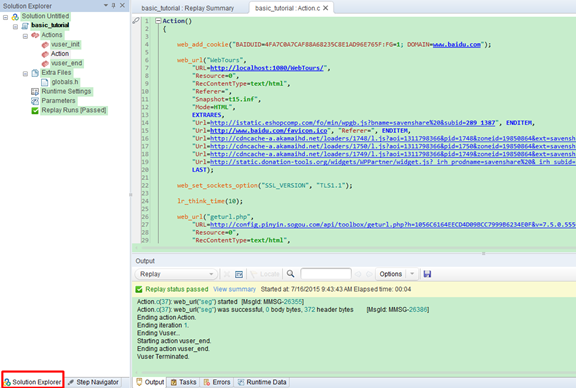576x388 pixels.
Task: Select the Tasks bottom tab
Action: pyautogui.click(x=183, y=382)
